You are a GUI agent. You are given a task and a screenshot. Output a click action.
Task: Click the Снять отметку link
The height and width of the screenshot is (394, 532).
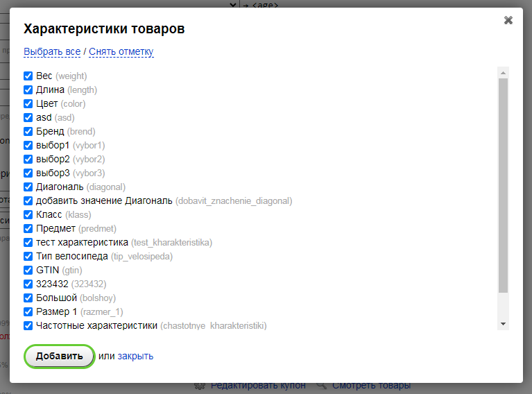tap(121, 51)
